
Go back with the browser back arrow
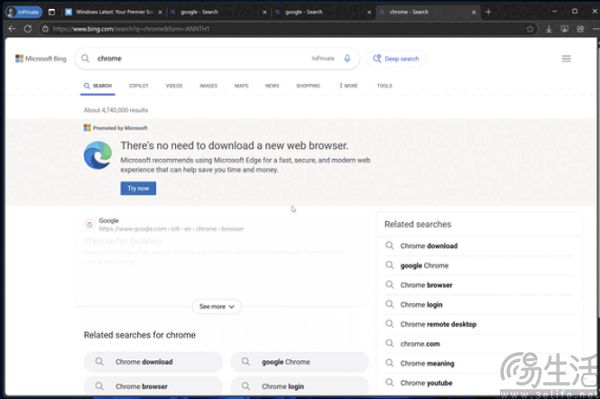tap(12, 29)
